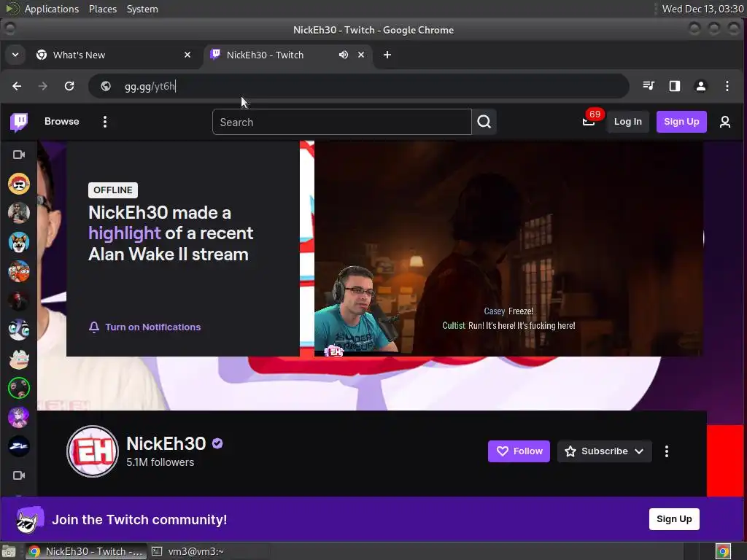The width and height of the screenshot is (747, 560).
Task: Click the Chrome tray icon at bottom right
Action: 723,551
